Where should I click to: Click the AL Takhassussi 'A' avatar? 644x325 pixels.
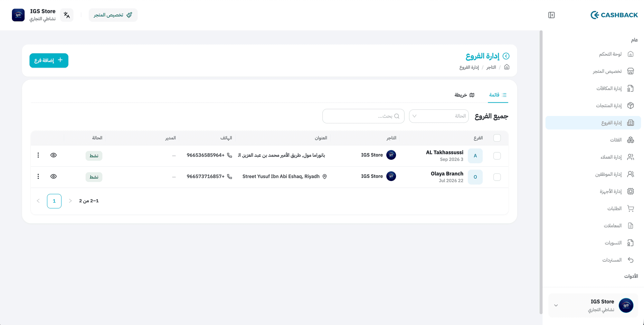point(475,156)
